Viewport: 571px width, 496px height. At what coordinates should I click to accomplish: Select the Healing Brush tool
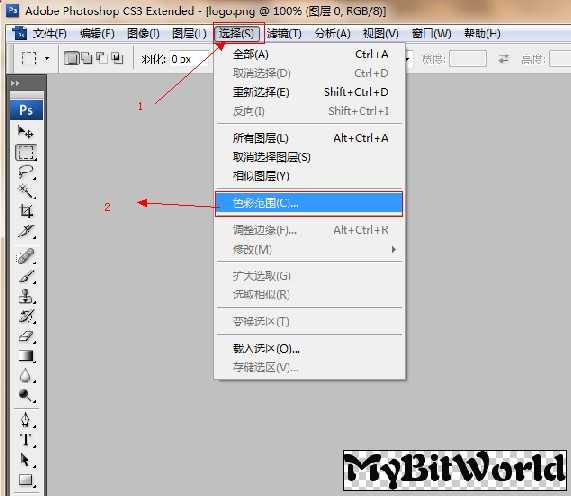tap(25, 256)
